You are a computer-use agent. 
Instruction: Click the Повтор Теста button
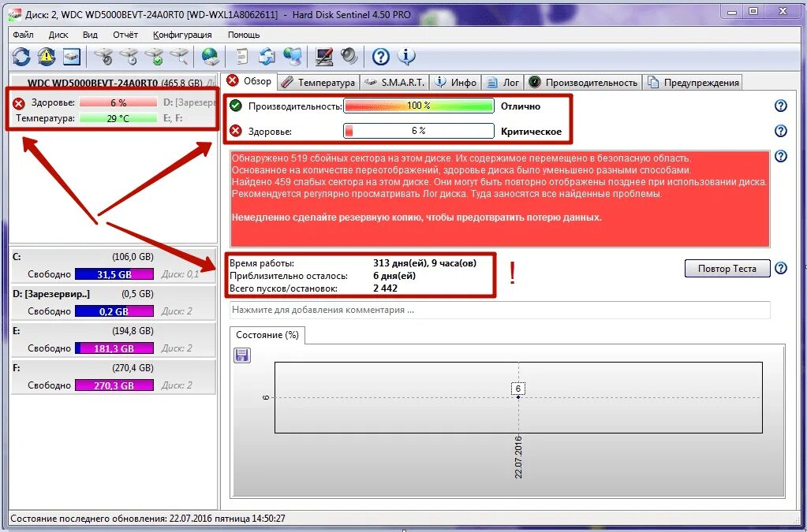(727, 268)
